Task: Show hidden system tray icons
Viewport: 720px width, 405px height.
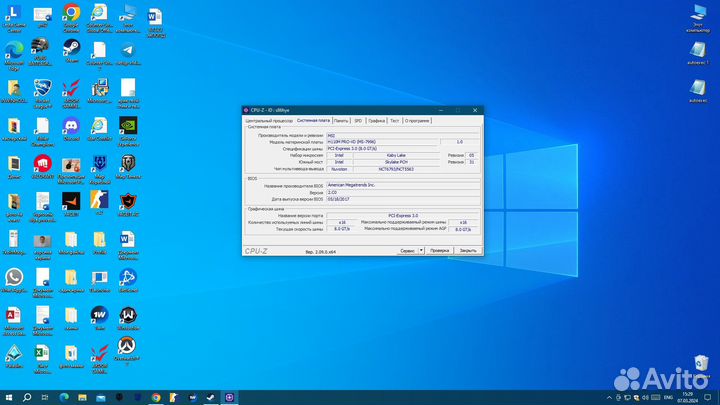Action: 609,398
